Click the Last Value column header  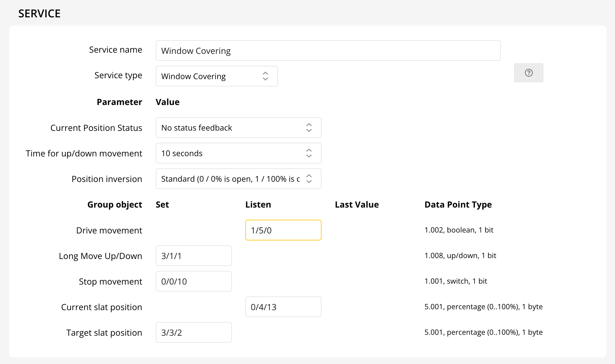(357, 205)
